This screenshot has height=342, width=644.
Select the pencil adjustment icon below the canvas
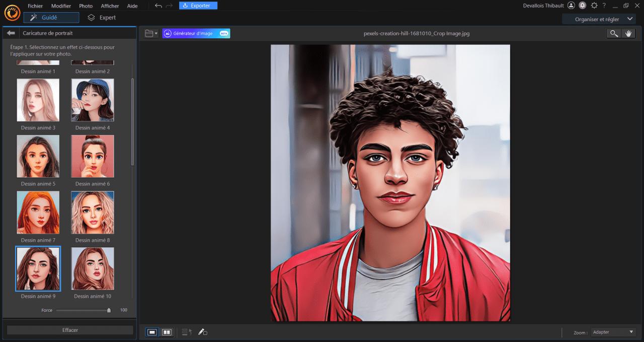pyautogui.click(x=203, y=332)
